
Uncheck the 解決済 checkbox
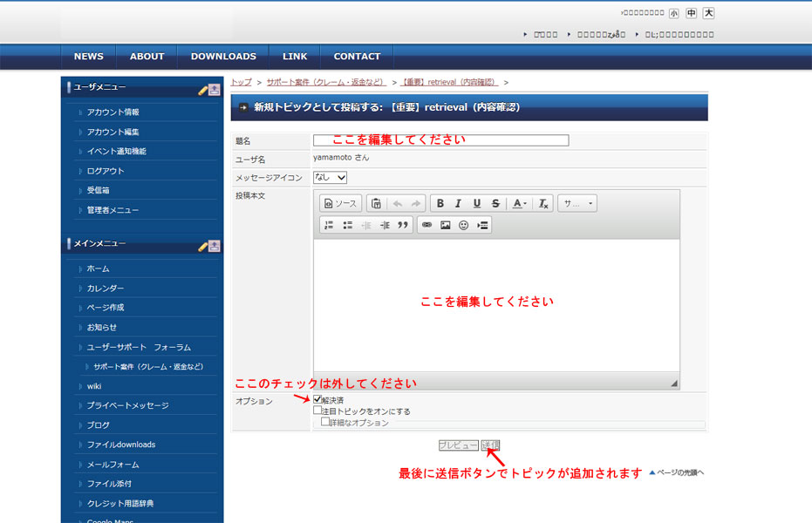(317, 399)
